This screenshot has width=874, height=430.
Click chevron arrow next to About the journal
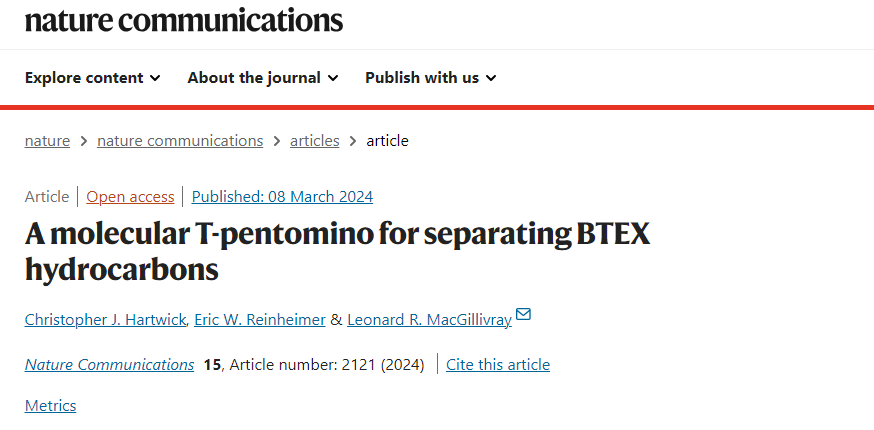[333, 78]
